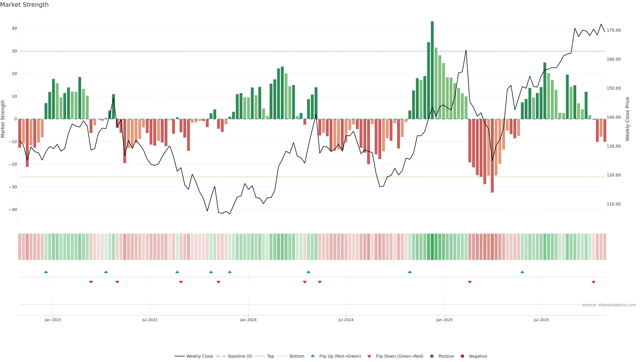Image resolution: width=644 pixels, height=362 pixels.
Task: Click first green flip-up marker near Jan 2023
Action: click(x=46, y=272)
